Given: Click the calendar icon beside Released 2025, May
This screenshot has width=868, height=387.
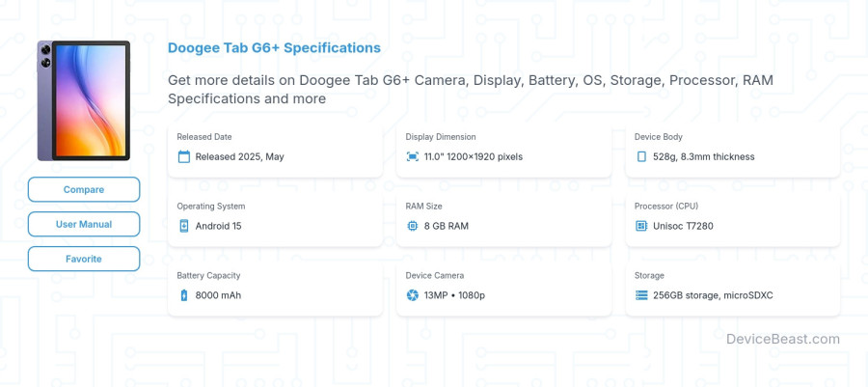Looking at the screenshot, I should click(x=184, y=156).
